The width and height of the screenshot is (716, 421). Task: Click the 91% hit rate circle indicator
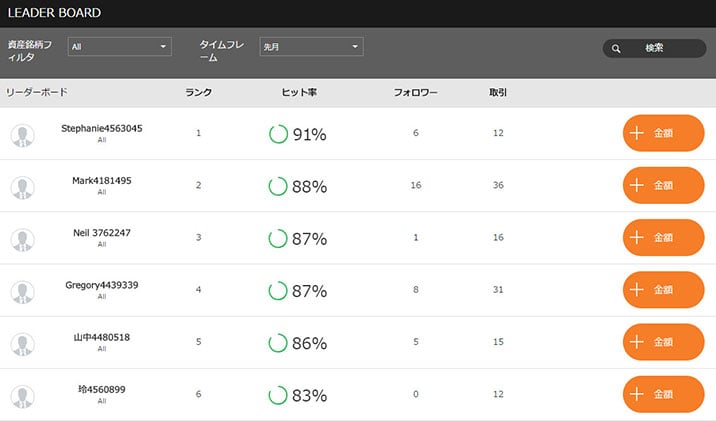point(278,134)
